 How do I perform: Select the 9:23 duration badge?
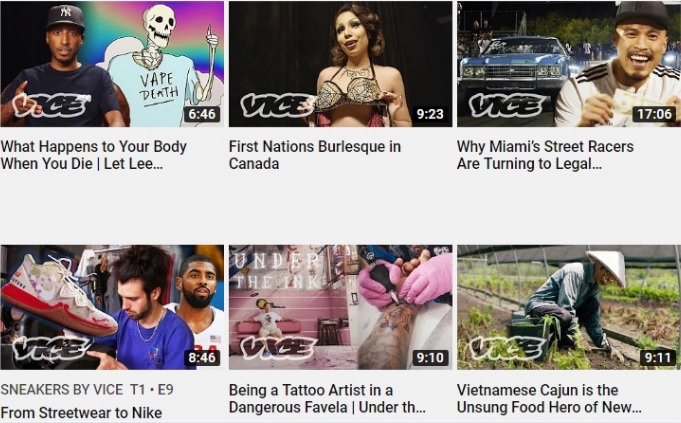(x=430, y=114)
